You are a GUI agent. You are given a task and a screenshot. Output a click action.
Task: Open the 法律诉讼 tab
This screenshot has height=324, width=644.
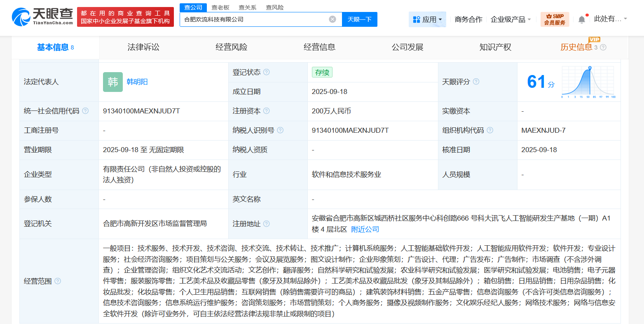point(143,47)
